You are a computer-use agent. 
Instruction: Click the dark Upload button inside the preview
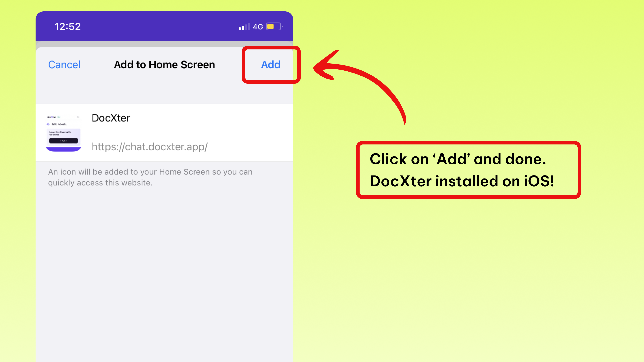pos(64,141)
